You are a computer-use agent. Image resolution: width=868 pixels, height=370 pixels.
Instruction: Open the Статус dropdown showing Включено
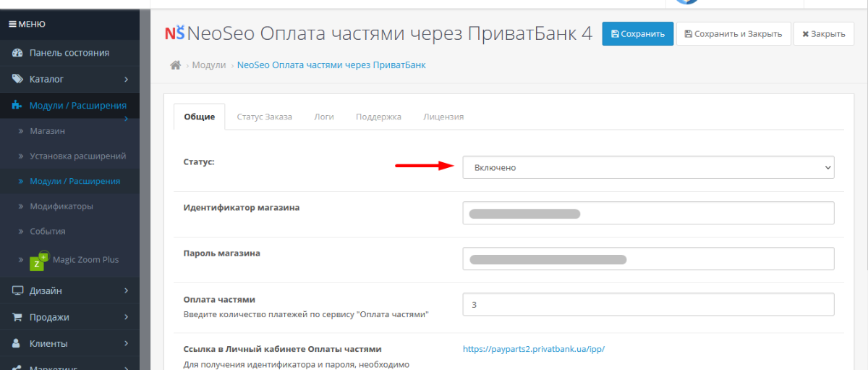pos(648,167)
